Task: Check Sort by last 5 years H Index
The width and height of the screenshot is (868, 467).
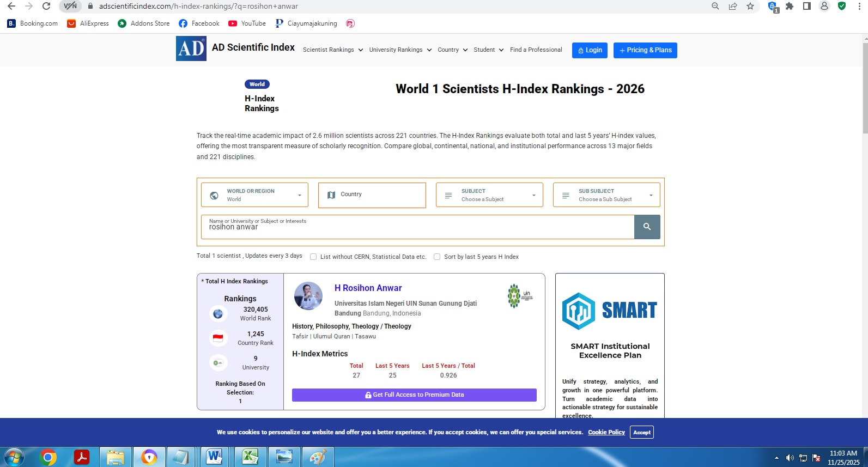Action: pos(437,257)
